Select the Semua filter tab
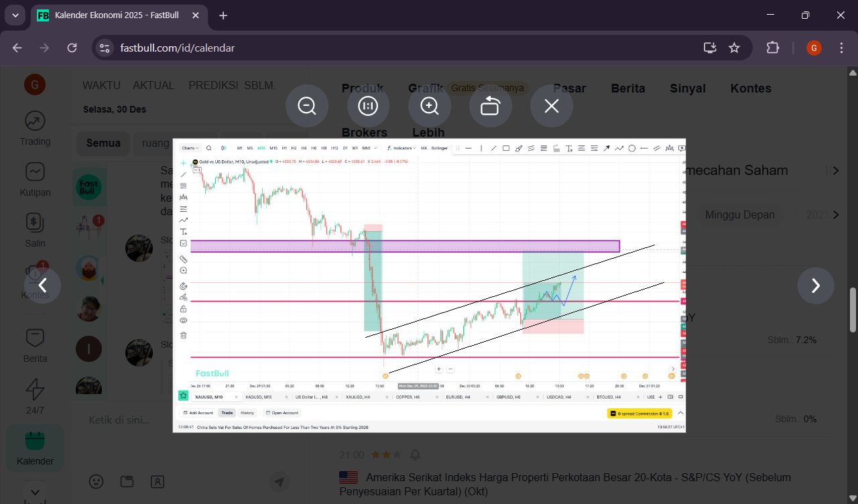This screenshot has height=504, width=858. (x=103, y=143)
